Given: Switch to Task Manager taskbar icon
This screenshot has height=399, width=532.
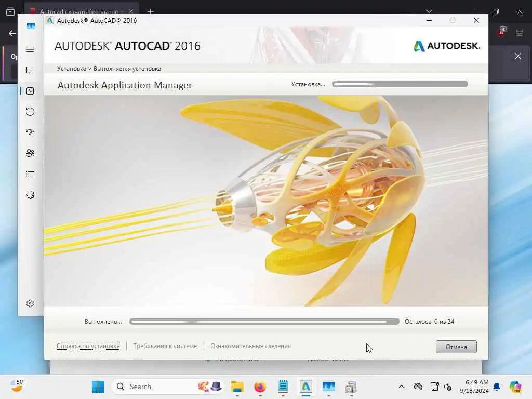Looking at the screenshot, I should 328,387.
